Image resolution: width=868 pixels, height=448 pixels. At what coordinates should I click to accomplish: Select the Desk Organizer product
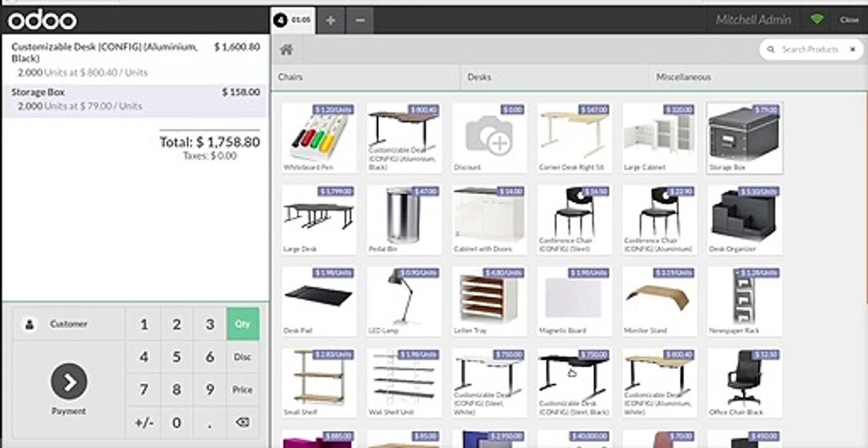pyautogui.click(x=745, y=220)
